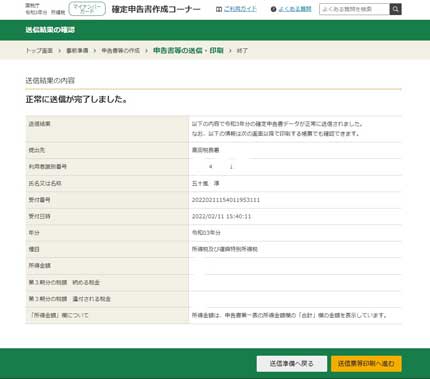Select the 事前準備 breadcrumb step

pyautogui.click(x=77, y=51)
